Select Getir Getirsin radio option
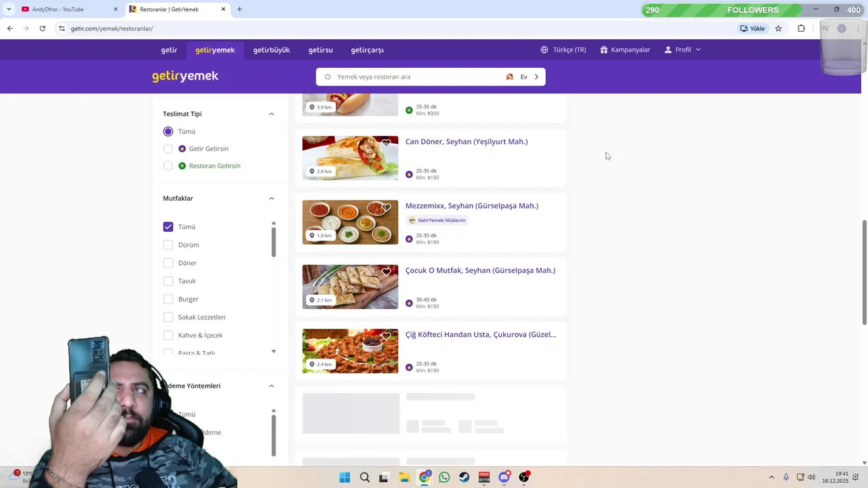 [168, 148]
